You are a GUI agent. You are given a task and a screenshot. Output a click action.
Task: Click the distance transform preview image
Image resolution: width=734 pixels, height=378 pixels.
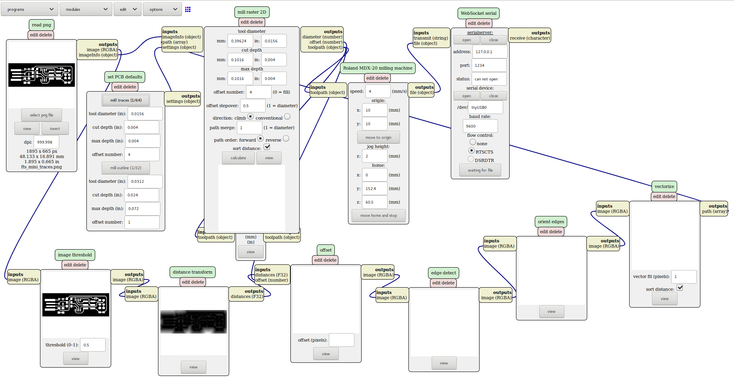pos(193,321)
